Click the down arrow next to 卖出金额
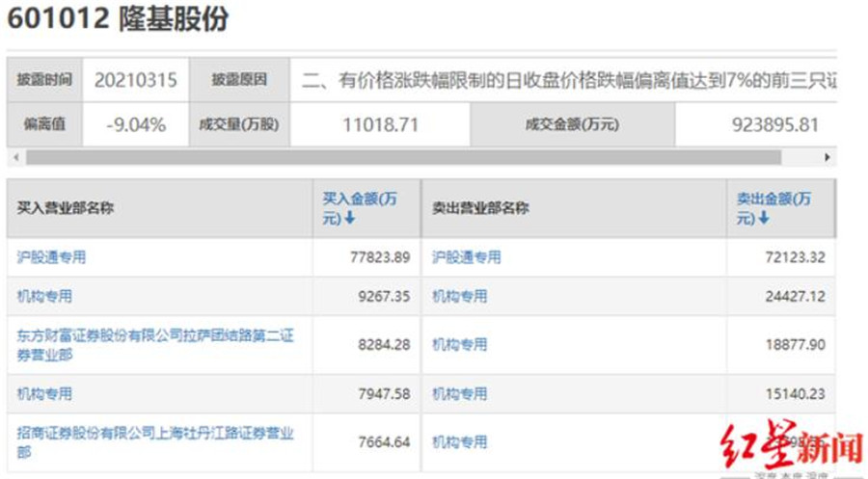The width and height of the screenshot is (868, 479). click(764, 219)
